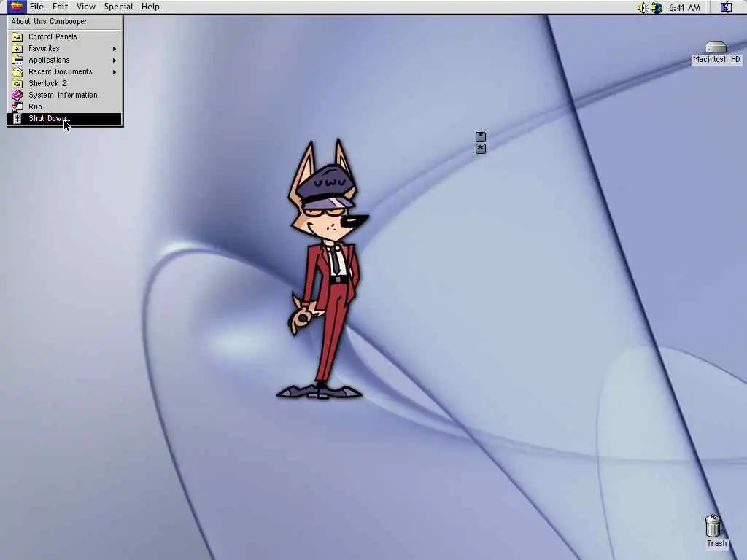The width and height of the screenshot is (747, 560).
Task: Click the lower small tile on the desktop
Action: click(481, 149)
